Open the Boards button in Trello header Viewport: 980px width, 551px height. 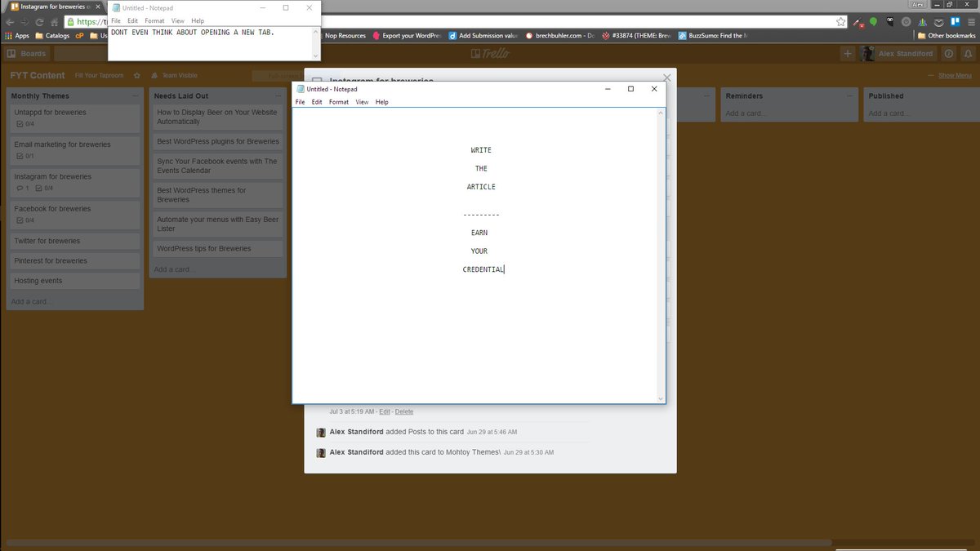(x=27, y=54)
